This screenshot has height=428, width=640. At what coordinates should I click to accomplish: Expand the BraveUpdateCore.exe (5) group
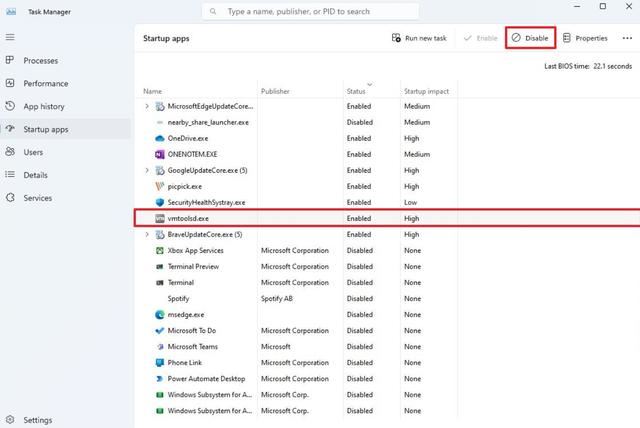coord(147,234)
